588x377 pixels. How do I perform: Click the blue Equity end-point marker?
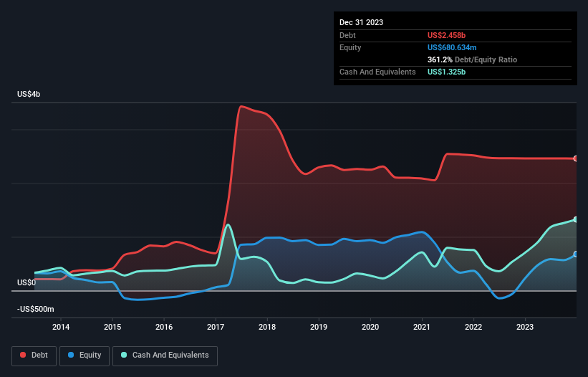pos(576,254)
